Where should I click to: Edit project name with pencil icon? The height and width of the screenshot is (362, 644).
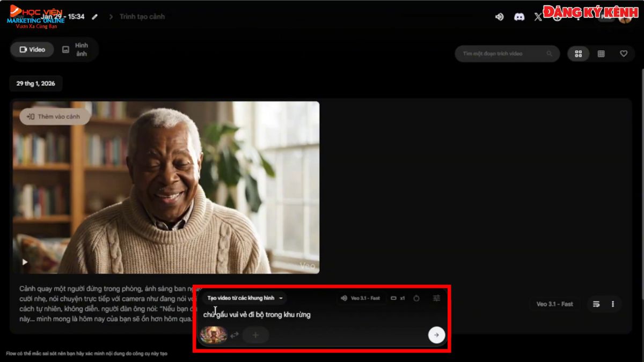tap(95, 17)
